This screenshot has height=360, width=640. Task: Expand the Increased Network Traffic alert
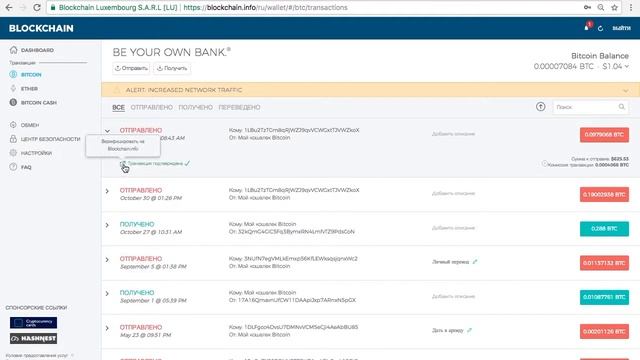pyautogui.click(x=626, y=91)
